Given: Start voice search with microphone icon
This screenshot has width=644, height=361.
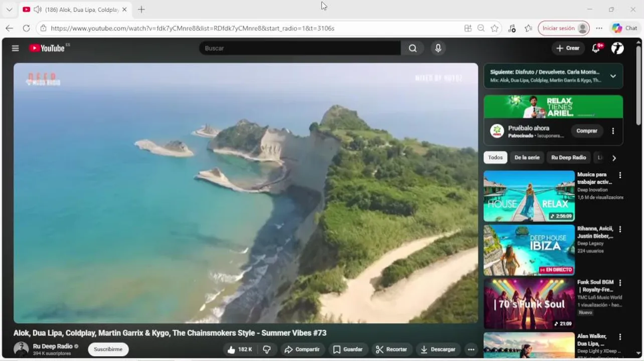Looking at the screenshot, I should pos(438,48).
